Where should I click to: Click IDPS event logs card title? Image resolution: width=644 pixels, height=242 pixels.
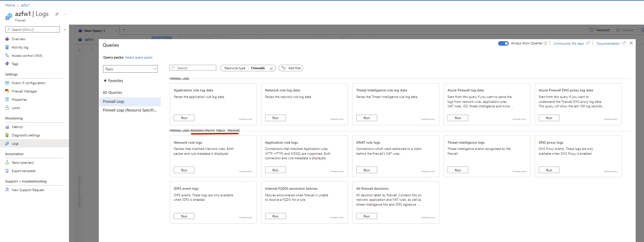pyautogui.click(x=186, y=189)
